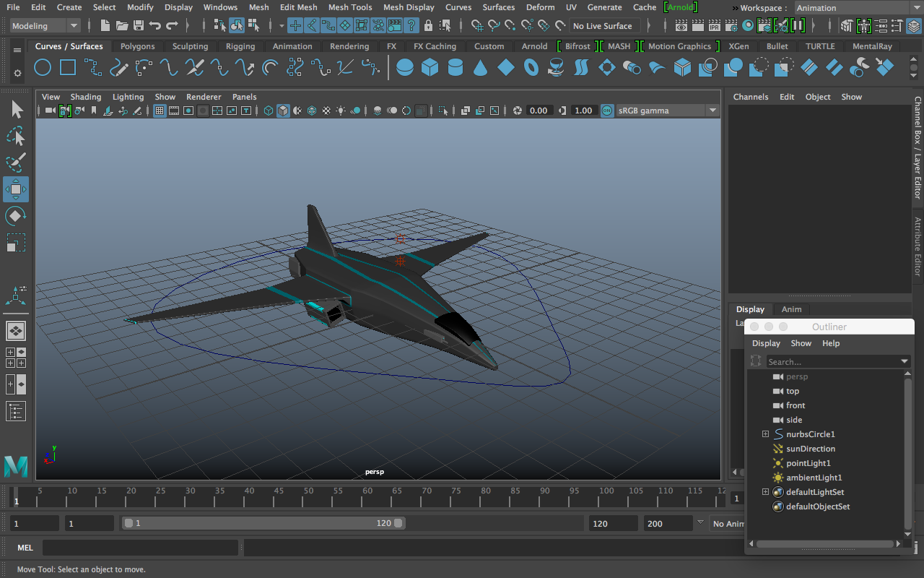The height and width of the screenshot is (578, 924).
Task: Click the No Live Surface field
Action: (x=603, y=26)
